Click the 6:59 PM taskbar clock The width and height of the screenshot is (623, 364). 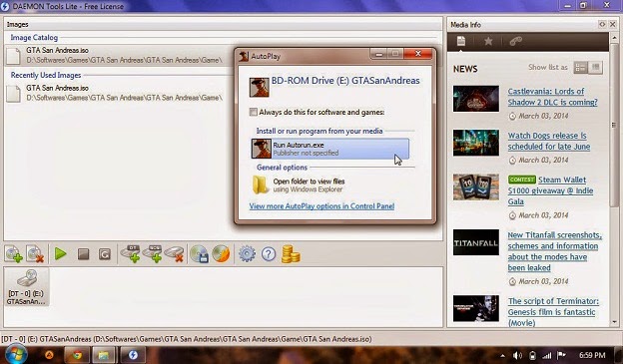coord(592,355)
